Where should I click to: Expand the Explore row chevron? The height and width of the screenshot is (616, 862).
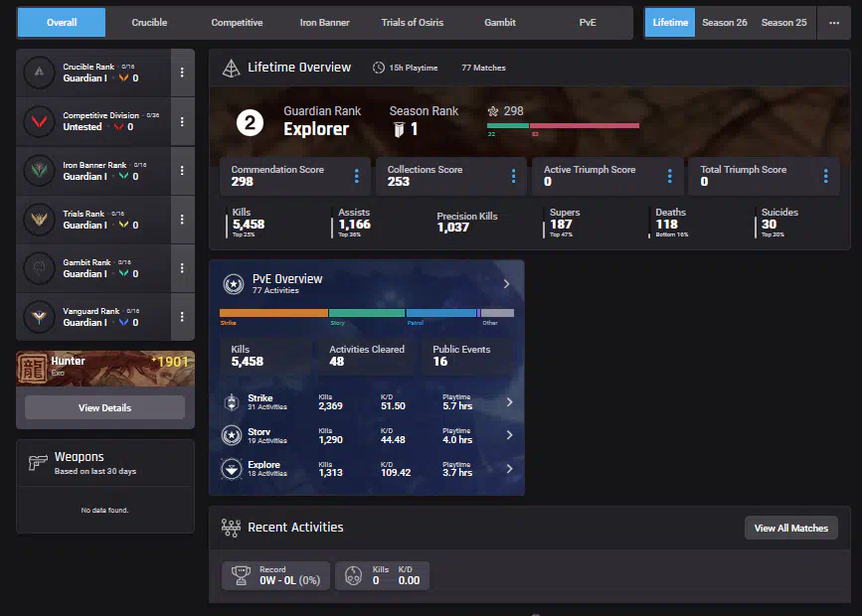(x=509, y=469)
